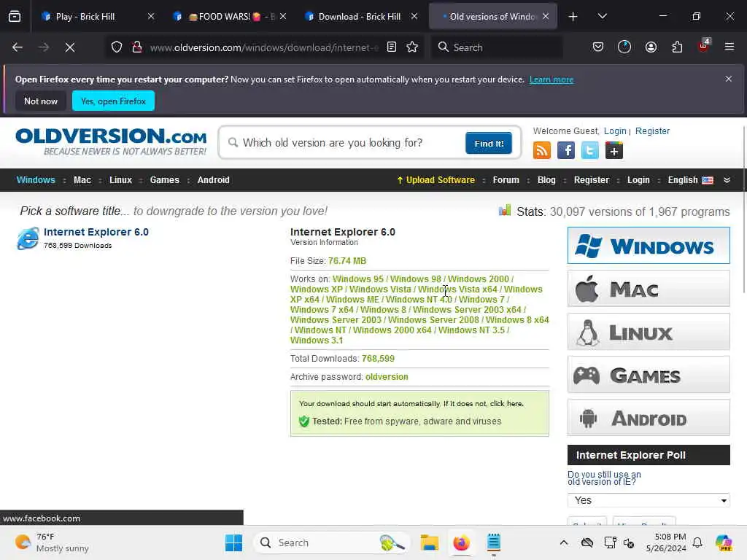
Task: Open the Internet Explorer 6.0 title link
Action: [x=96, y=232]
